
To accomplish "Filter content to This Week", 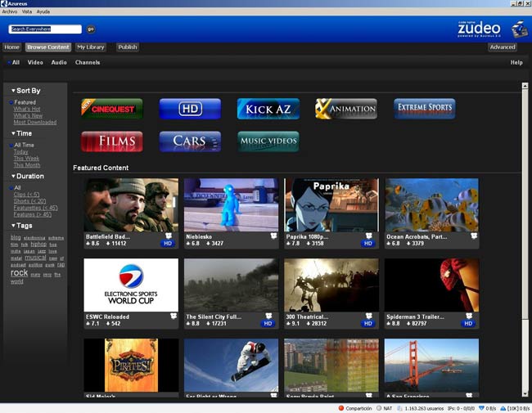I will pos(26,159).
